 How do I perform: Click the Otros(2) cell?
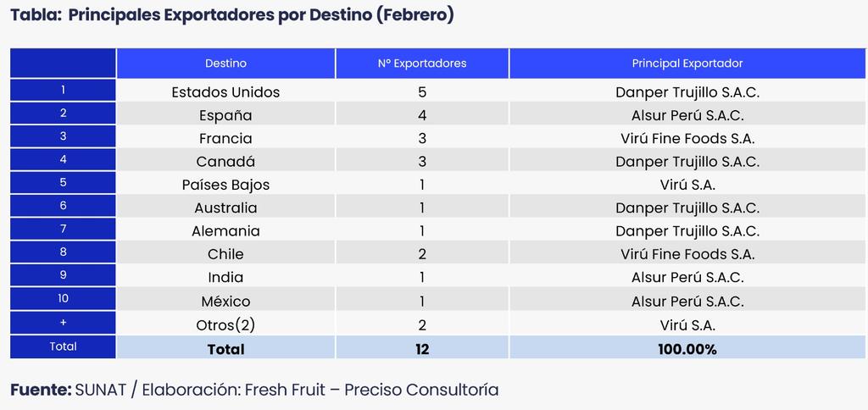(x=225, y=324)
